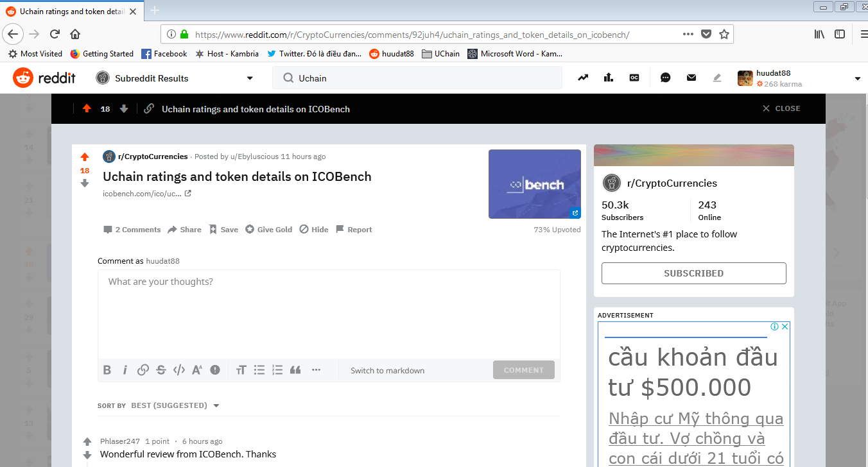
Task: Open the All bar-chart icon
Action: [609, 78]
